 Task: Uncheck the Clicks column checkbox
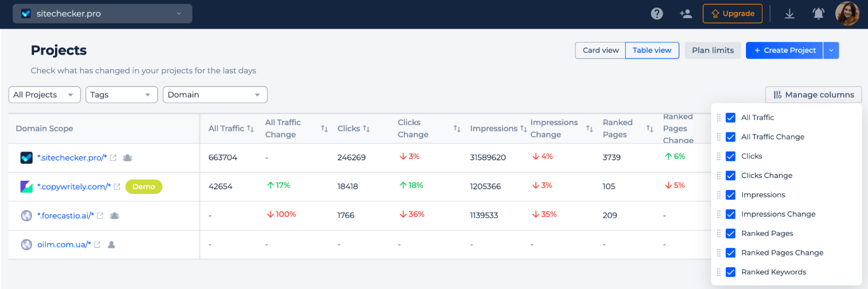pos(730,156)
